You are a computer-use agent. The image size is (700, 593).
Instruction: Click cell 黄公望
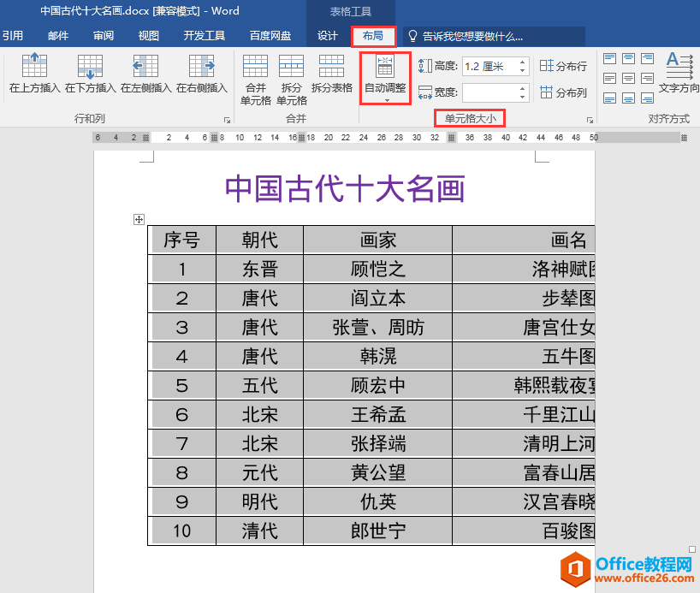click(378, 472)
